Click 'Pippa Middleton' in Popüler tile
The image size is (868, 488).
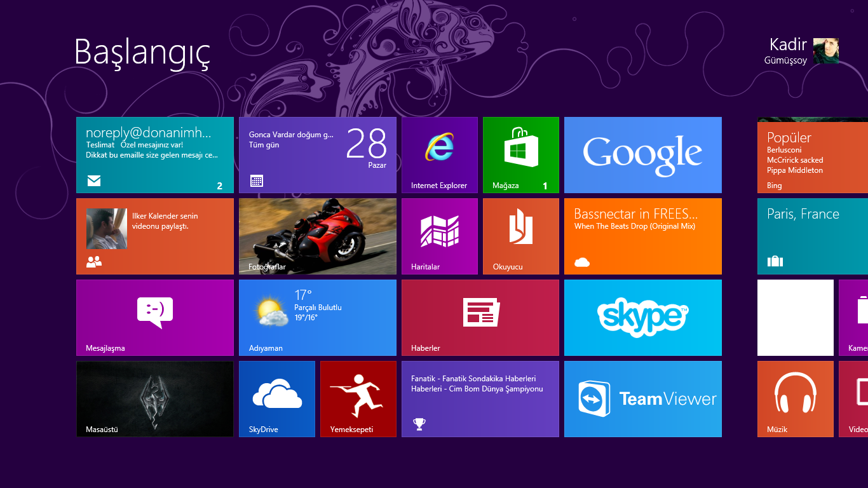tap(795, 170)
